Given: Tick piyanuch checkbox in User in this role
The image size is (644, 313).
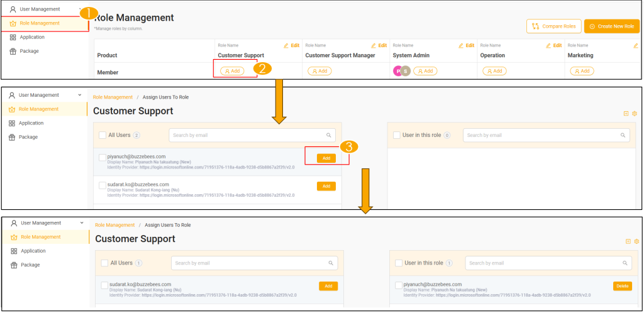Looking at the screenshot, I should (x=399, y=285).
